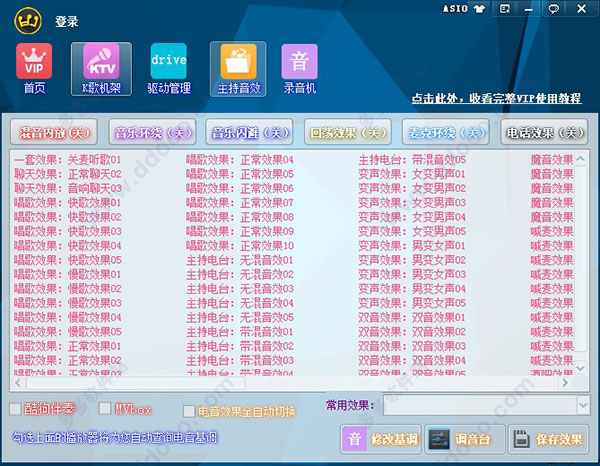The image size is (600, 466).
Task: Select 一套效果: 关麦听歌01
Action: pos(67,160)
